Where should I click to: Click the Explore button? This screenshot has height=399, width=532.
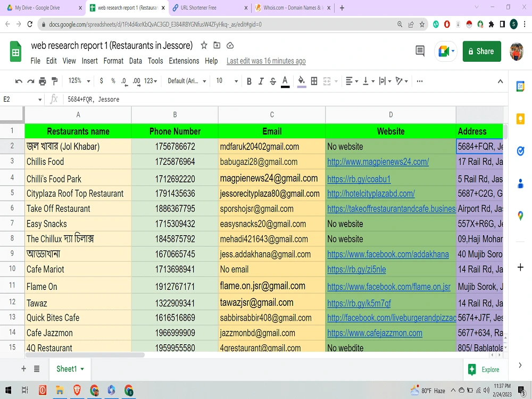[x=484, y=370]
